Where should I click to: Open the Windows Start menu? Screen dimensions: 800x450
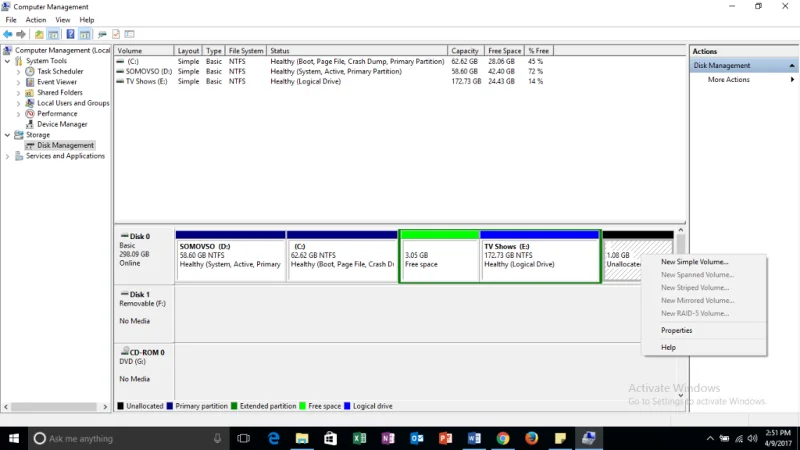14,438
